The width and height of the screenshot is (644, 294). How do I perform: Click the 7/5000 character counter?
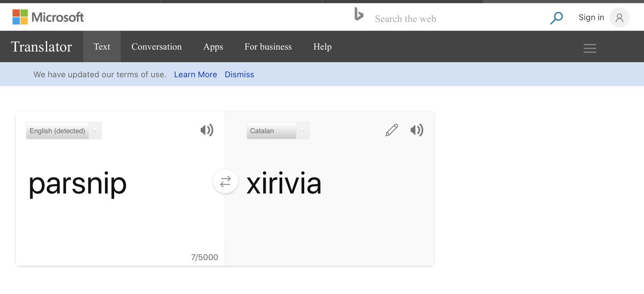pos(204,258)
